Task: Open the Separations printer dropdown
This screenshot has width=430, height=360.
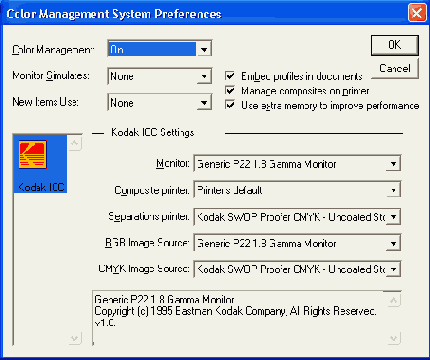Action: click(297, 217)
